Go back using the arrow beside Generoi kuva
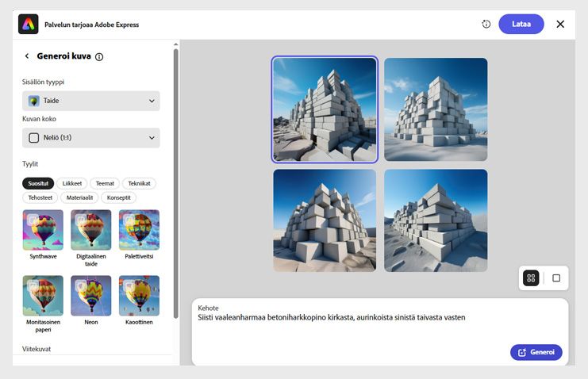The width and height of the screenshot is (588, 379). (x=27, y=56)
